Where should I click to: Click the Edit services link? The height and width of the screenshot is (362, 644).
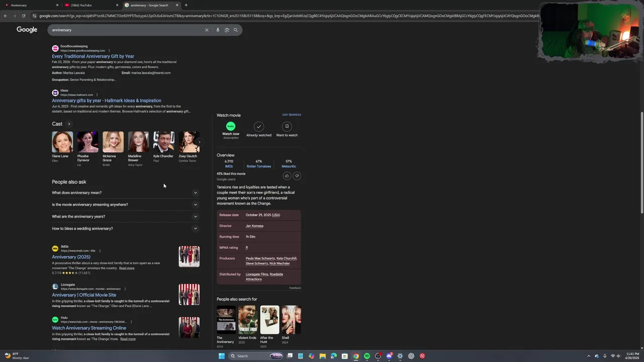pyautogui.click(x=292, y=115)
